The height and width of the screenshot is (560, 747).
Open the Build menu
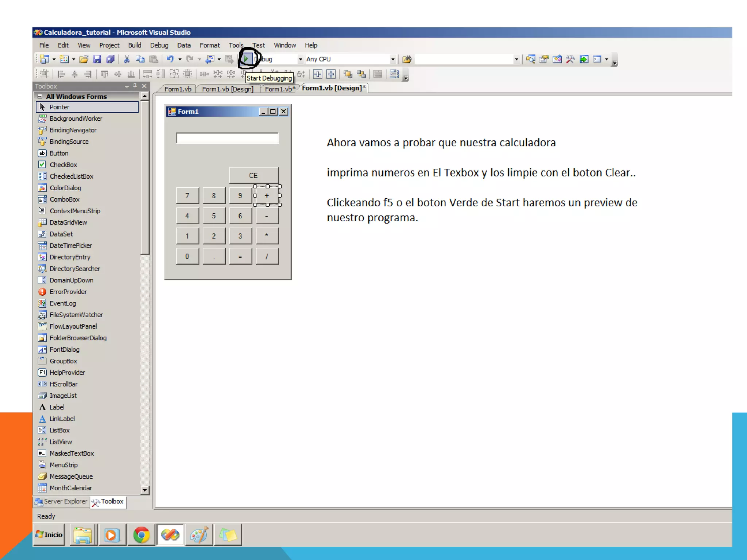pos(134,45)
